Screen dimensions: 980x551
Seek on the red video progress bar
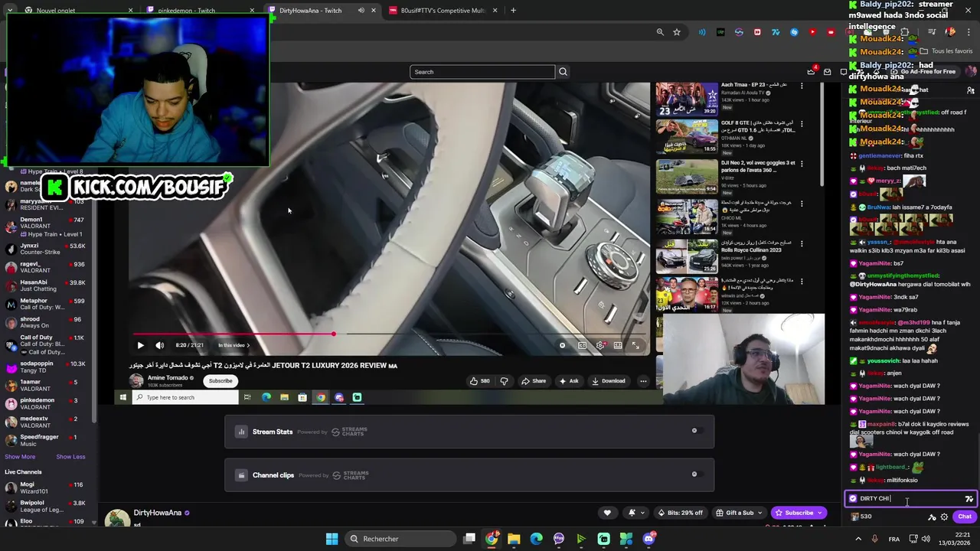[x=390, y=334]
